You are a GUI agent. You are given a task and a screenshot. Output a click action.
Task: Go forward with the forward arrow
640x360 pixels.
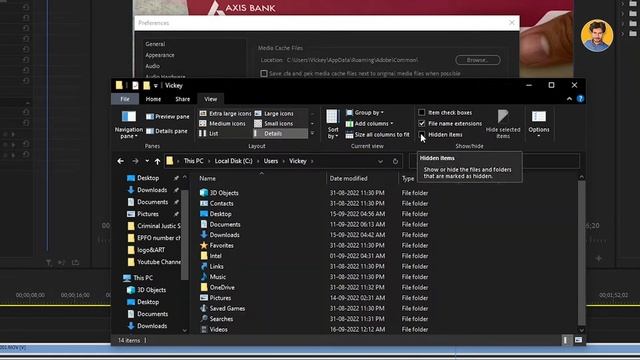135,161
